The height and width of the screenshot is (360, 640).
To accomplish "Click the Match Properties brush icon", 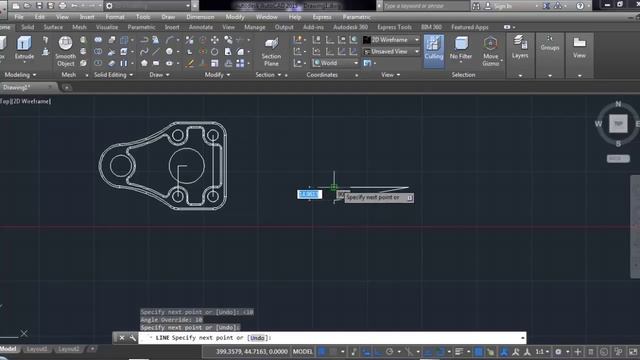I will tap(189, 63).
